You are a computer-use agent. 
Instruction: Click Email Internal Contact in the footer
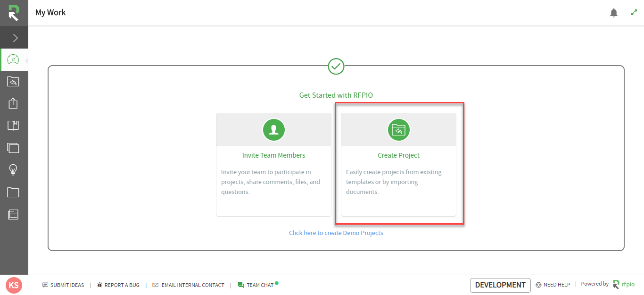point(189,285)
